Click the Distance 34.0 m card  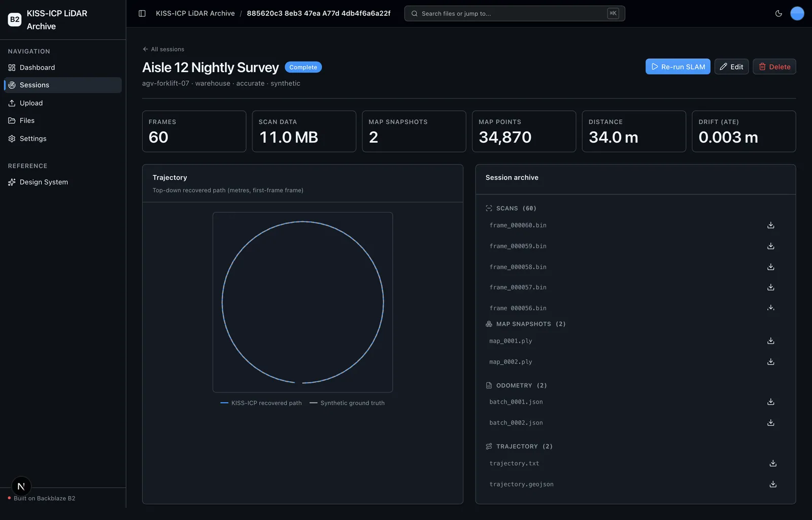click(x=634, y=131)
